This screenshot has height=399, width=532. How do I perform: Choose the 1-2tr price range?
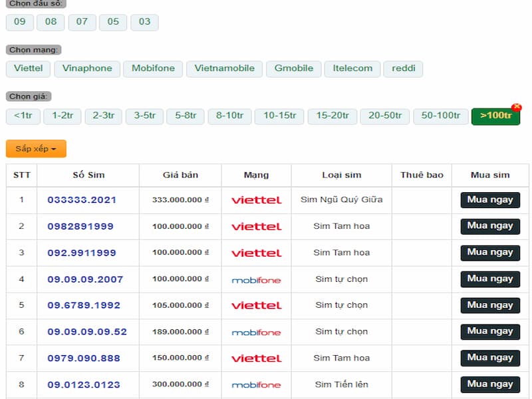pos(63,116)
